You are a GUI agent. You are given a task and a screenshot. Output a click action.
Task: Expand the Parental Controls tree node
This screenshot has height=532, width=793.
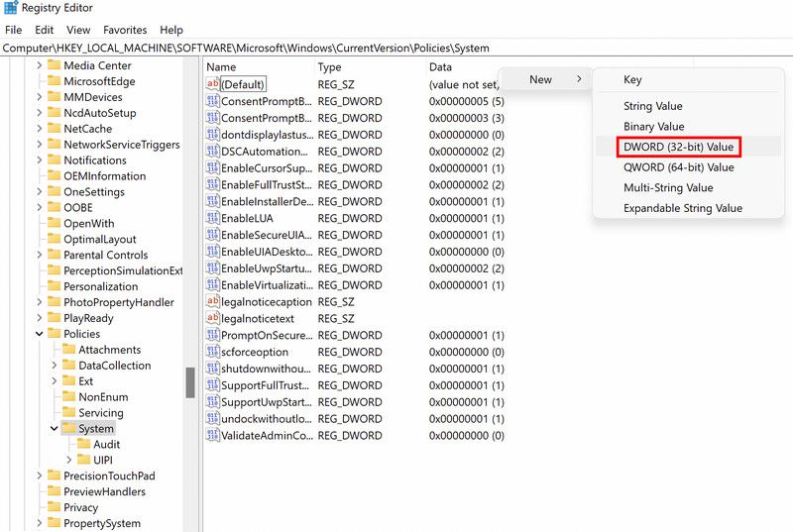tap(40, 255)
